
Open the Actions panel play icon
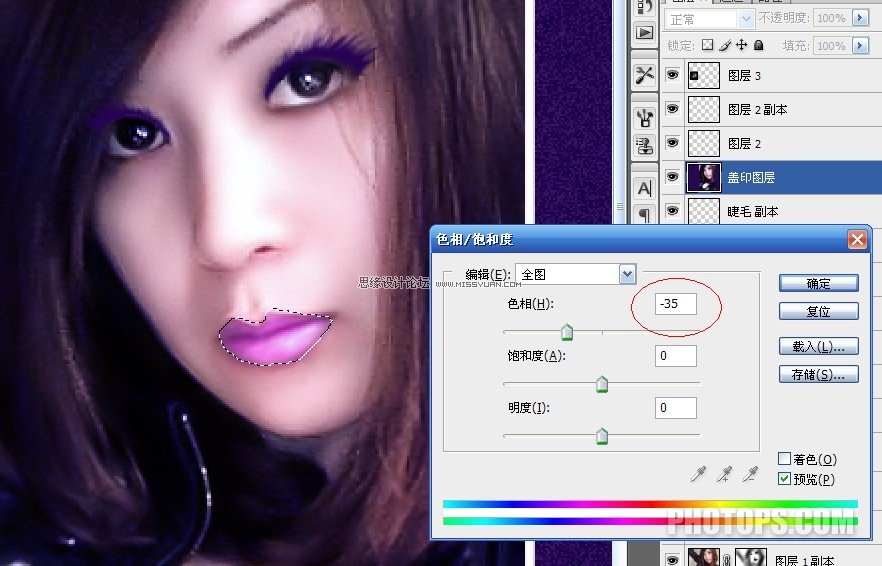(645, 32)
